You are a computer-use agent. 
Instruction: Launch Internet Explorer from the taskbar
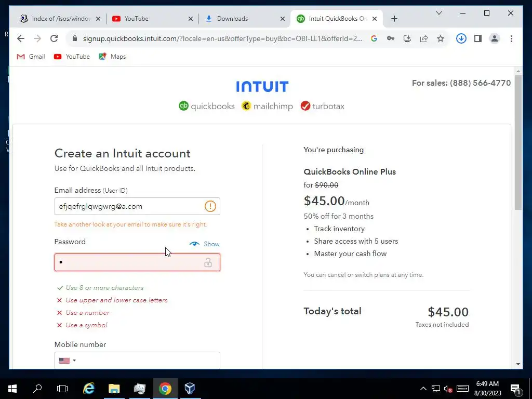(89, 389)
